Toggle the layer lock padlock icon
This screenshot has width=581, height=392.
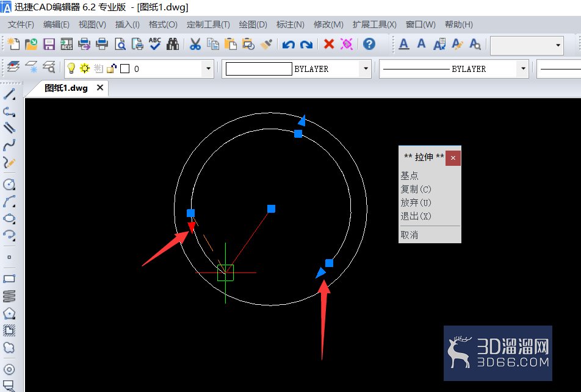(112, 68)
